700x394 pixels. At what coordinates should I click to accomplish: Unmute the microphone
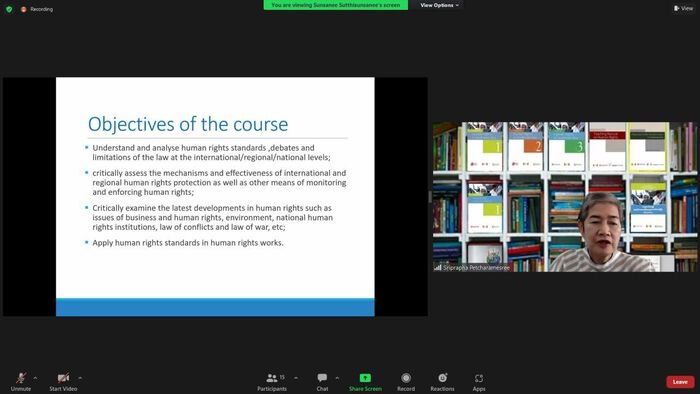tap(21, 382)
